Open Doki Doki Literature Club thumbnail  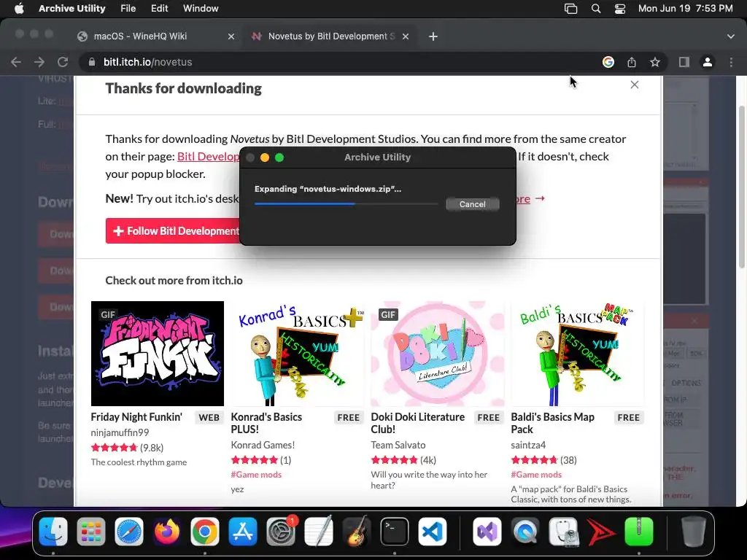(438, 354)
